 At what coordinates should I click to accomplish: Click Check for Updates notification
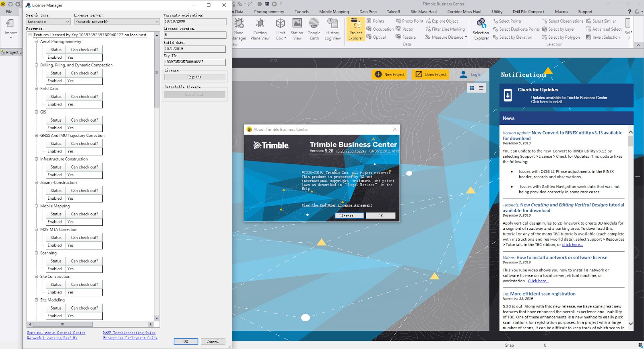tap(566, 95)
